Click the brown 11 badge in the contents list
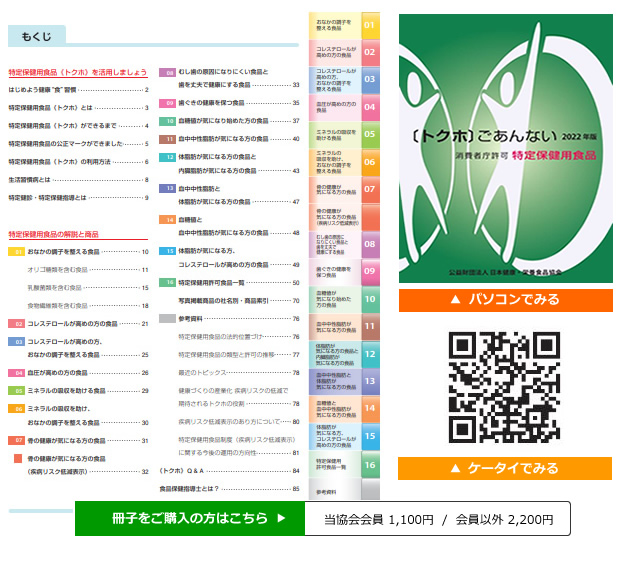The image size is (620, 578). 167,139
